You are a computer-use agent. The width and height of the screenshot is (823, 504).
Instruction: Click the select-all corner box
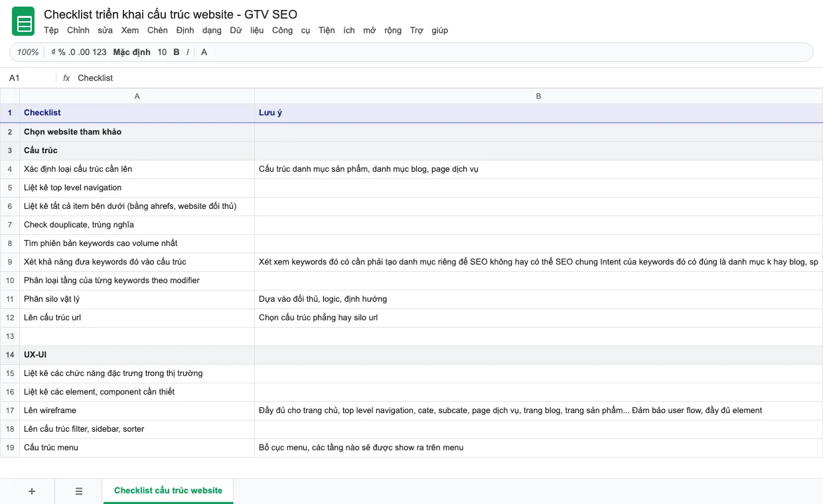click(x=10, y=96)
